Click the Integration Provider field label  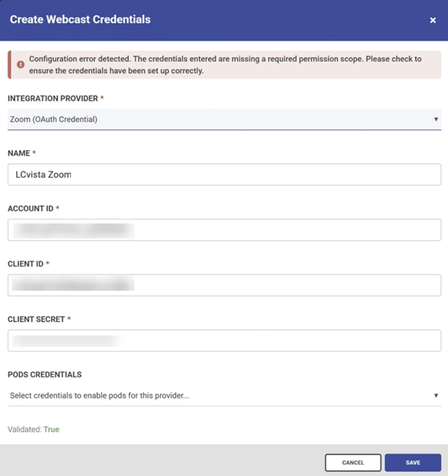[x=53, y=98]
